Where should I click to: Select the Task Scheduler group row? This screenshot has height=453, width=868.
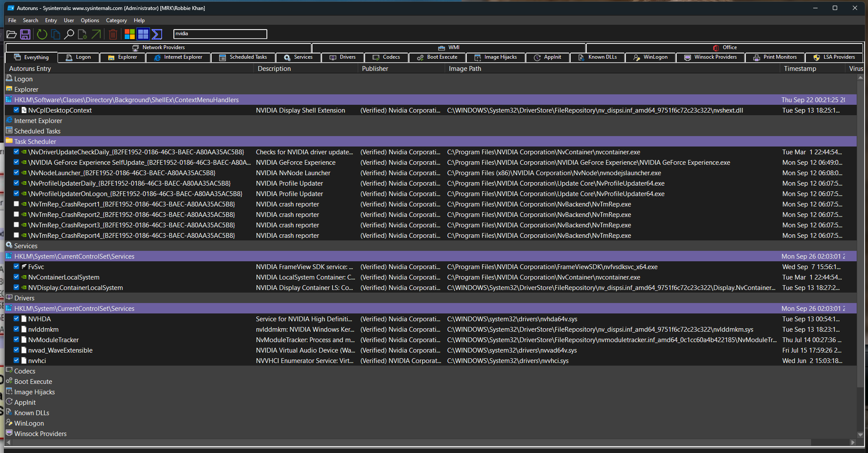coord(431,142)
